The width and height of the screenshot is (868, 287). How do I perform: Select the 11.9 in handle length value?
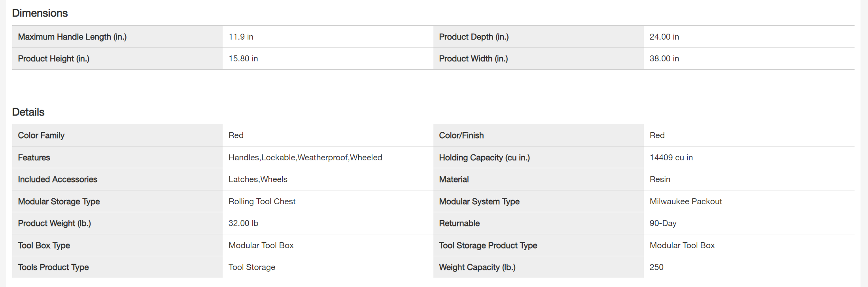241,37
